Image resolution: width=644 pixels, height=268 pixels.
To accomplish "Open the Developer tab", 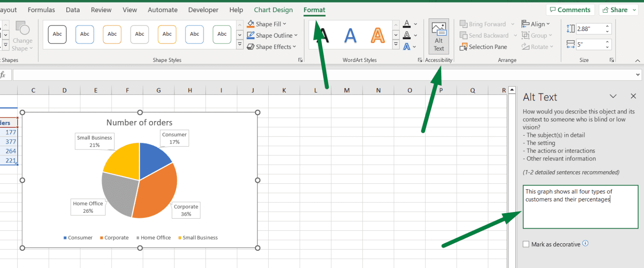I will coord(203,10).
